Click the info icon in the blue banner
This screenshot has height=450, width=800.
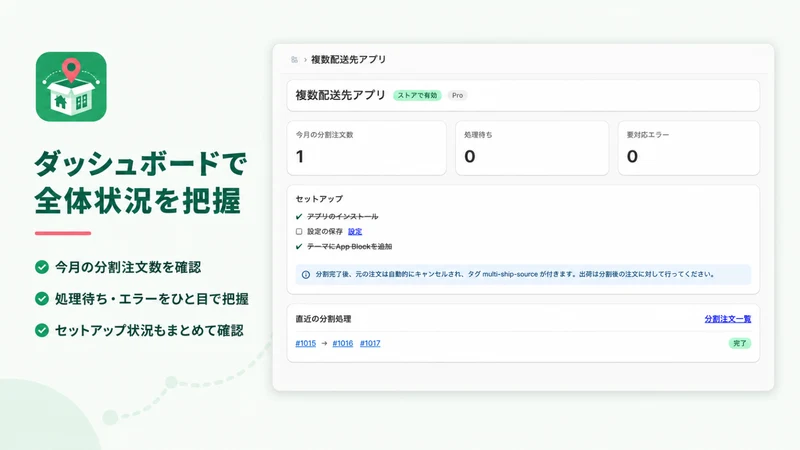pyautogui.click(x=306, y=274)
